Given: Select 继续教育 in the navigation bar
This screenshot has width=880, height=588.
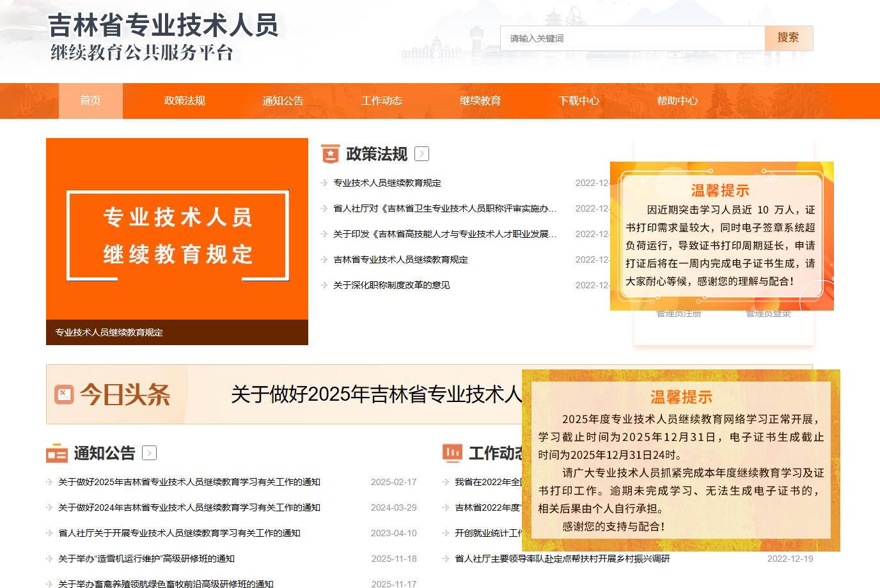Looking at the screenshot, I should point(480,101).
